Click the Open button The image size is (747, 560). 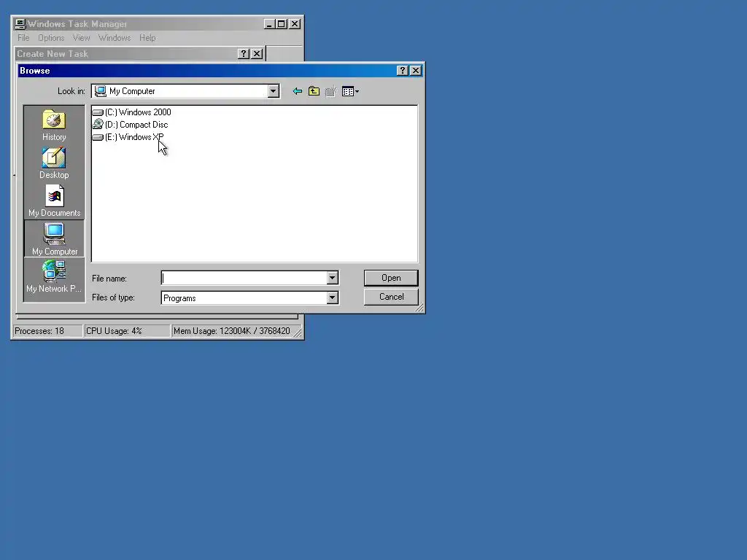pyautogui.click(x=391, y=278)
